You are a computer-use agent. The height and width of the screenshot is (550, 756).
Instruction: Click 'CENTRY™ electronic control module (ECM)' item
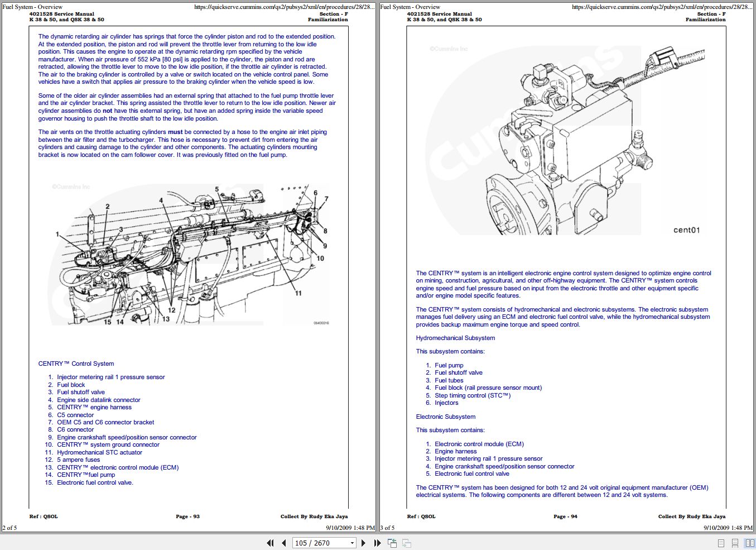(118, 467)
